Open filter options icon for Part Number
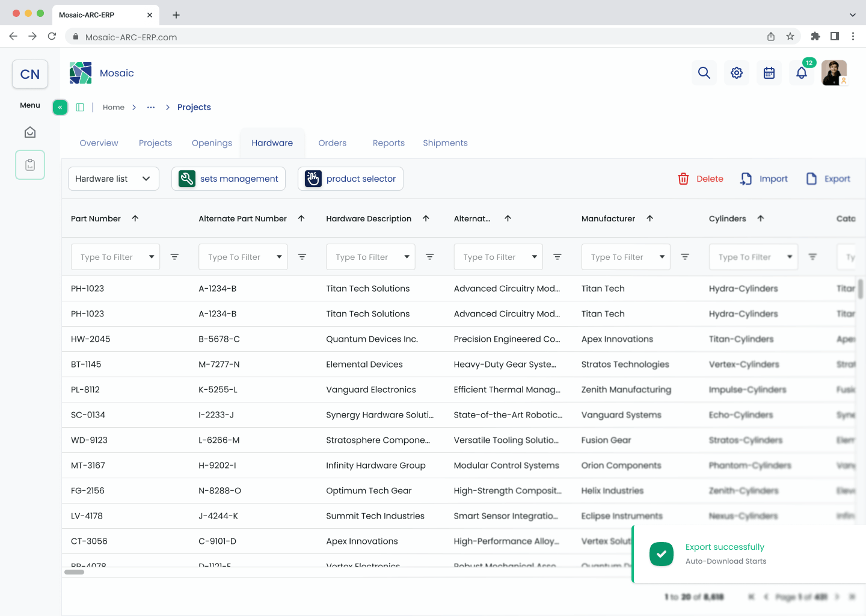The height and width of the screenshot is (616, 866). (x=174, y=257)
